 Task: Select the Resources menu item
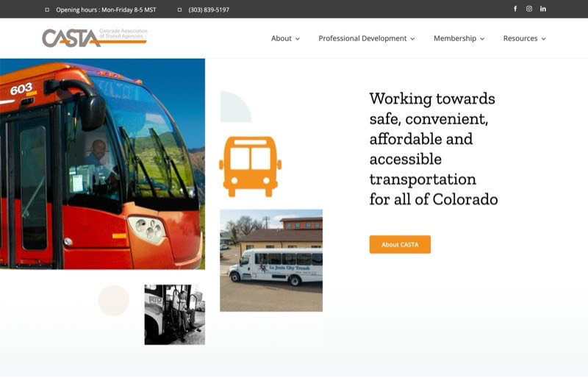click(x=520, y=38)
